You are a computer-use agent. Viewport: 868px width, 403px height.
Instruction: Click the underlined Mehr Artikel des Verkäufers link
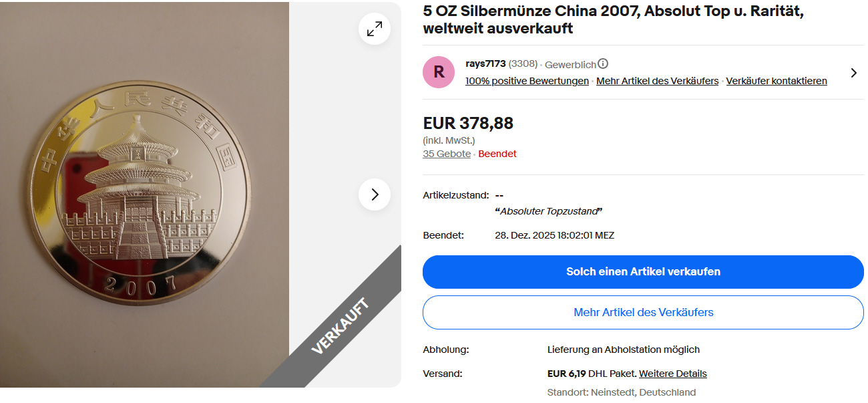click(x=657, y=81)
